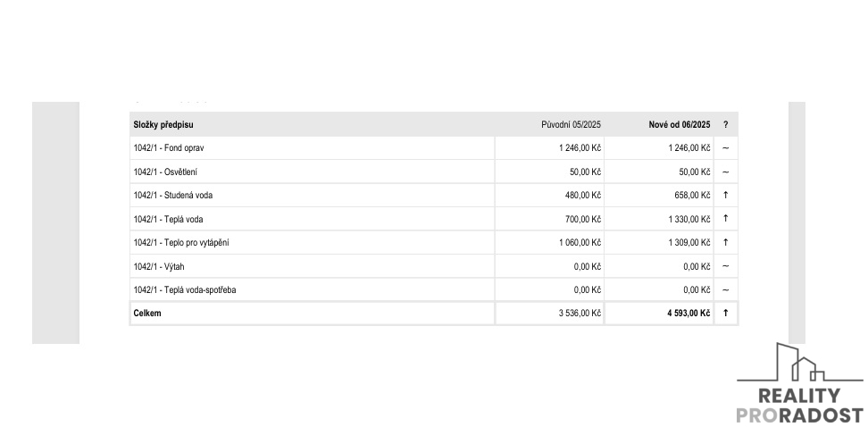
Task: Click the Reality Proradost house logo
Action: (x=797, y=364)
